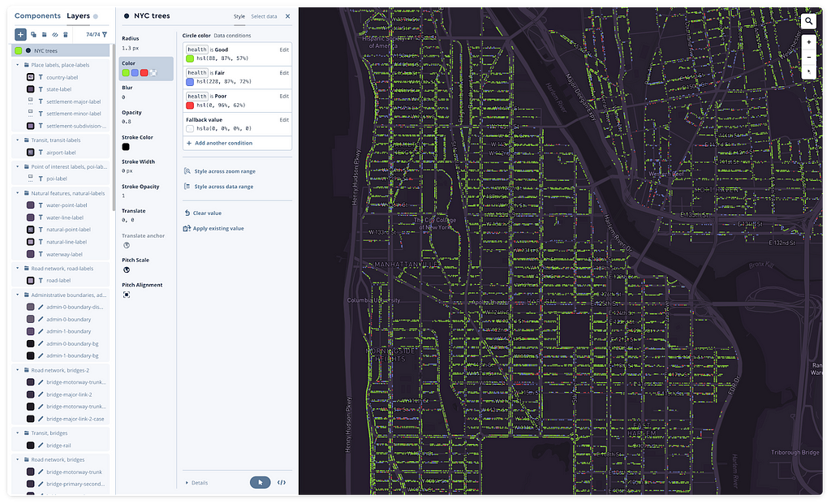Click the black Stroke Color swatch

pyautogui.click(x=126, y=147)
